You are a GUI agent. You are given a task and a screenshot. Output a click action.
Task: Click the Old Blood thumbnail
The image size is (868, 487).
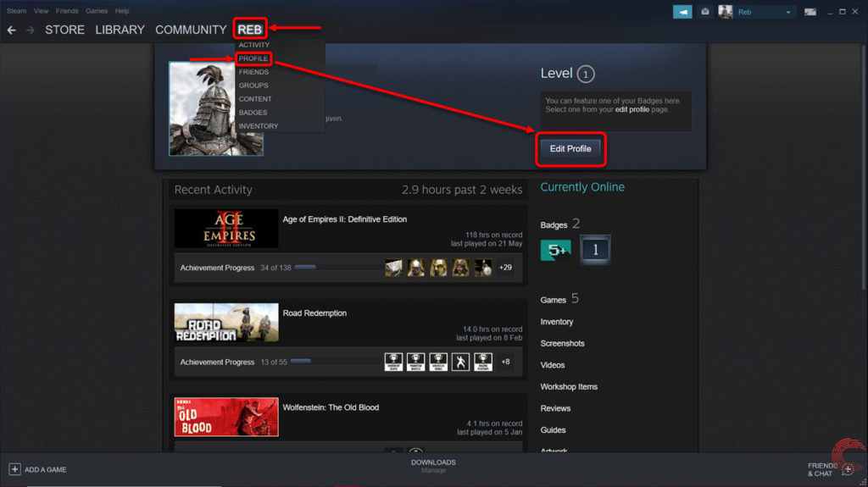click(x=226, y=417)
